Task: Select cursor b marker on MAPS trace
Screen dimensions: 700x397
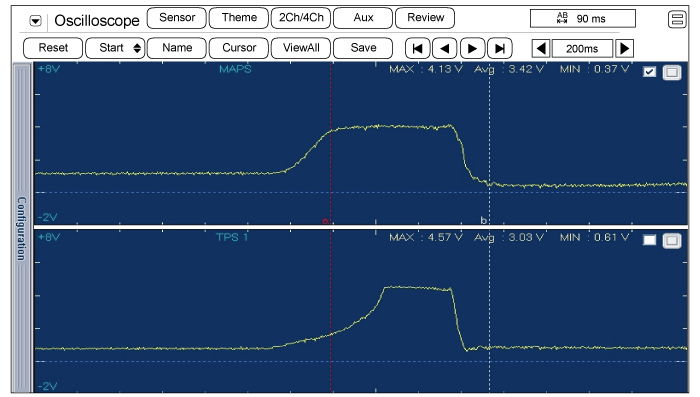Action: [483, 220]
